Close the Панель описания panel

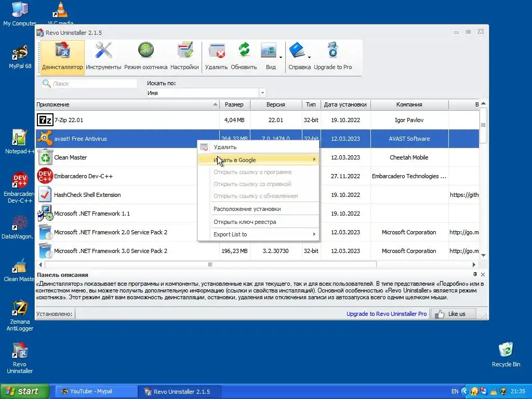[483, 274]
